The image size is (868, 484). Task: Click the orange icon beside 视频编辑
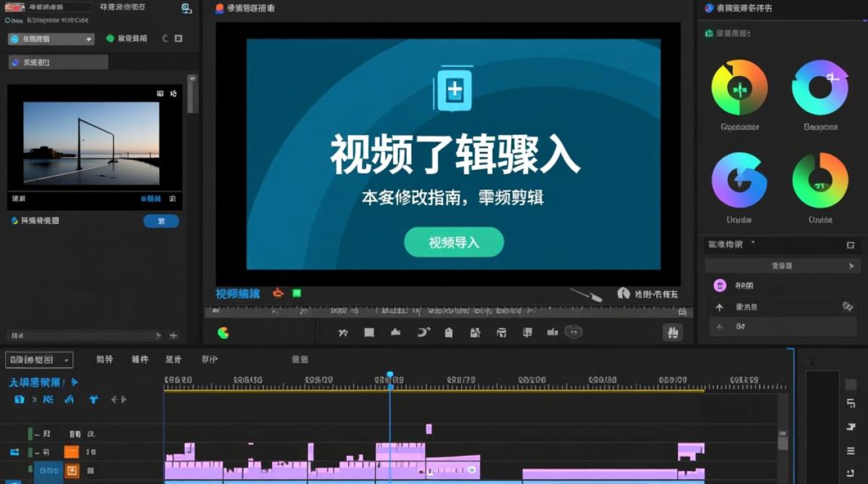coord(278,293)
